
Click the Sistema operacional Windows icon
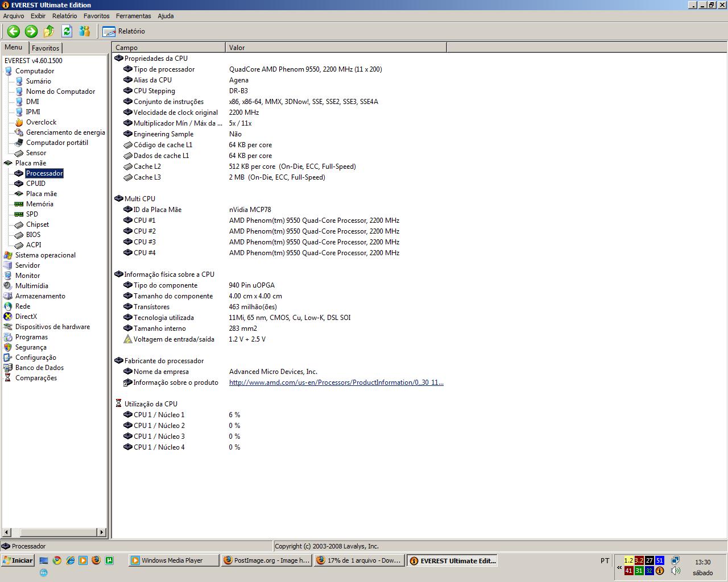pyautogui.click(x=8, y=255)
